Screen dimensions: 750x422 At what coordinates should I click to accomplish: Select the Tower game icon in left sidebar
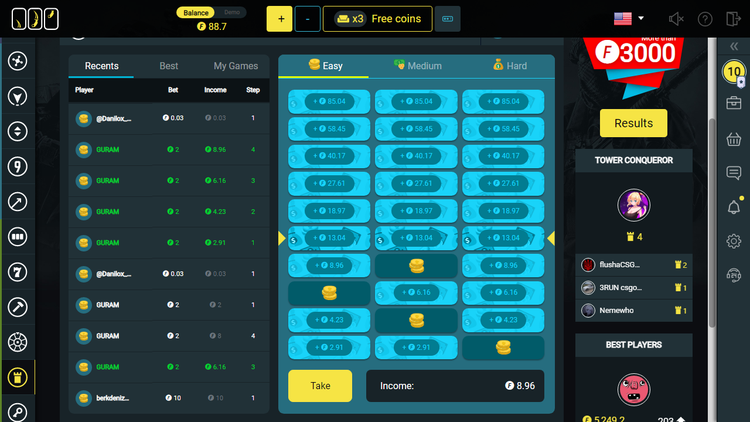[17, 377]
